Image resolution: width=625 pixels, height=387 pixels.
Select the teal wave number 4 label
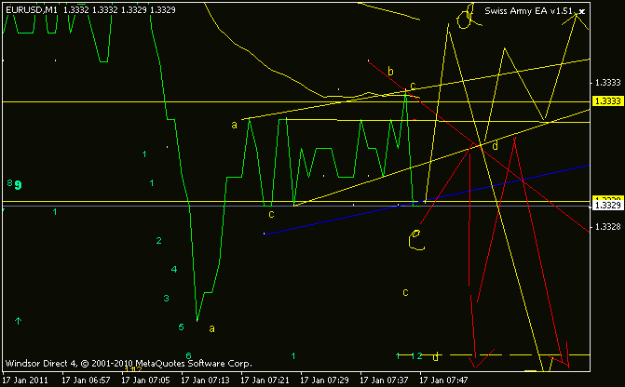pos(174,269)
